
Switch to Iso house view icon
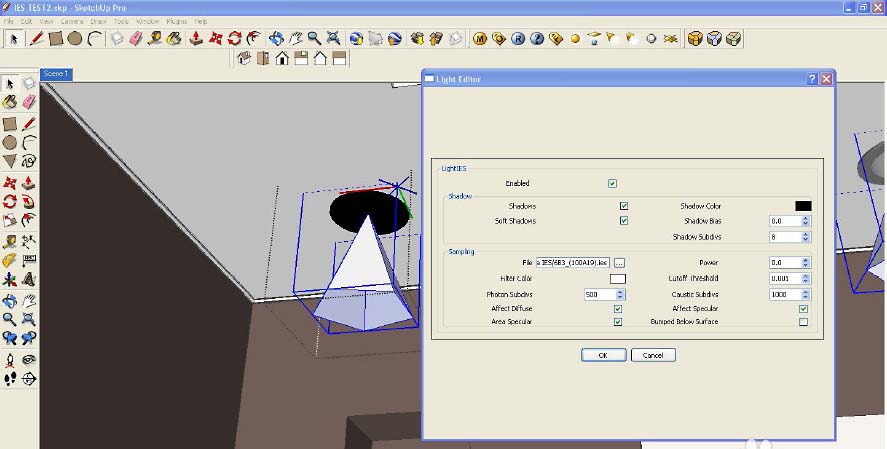(x=244, y=58)
